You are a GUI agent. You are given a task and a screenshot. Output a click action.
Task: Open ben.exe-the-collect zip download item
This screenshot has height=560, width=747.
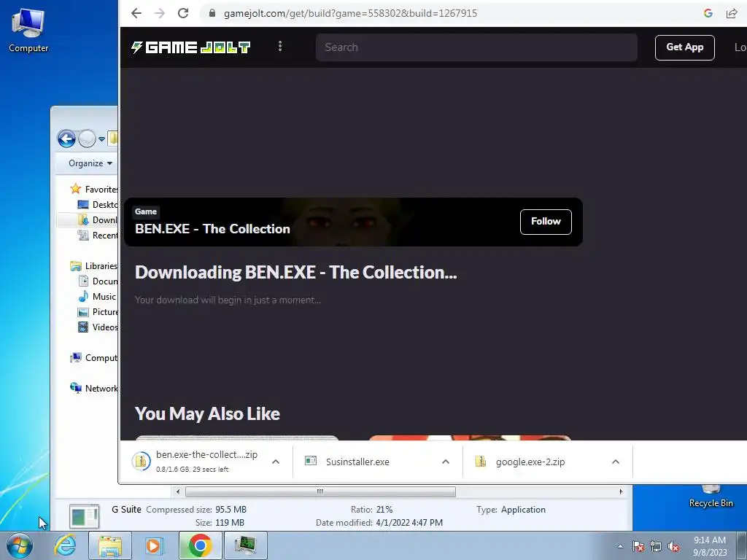click(206, 461)
